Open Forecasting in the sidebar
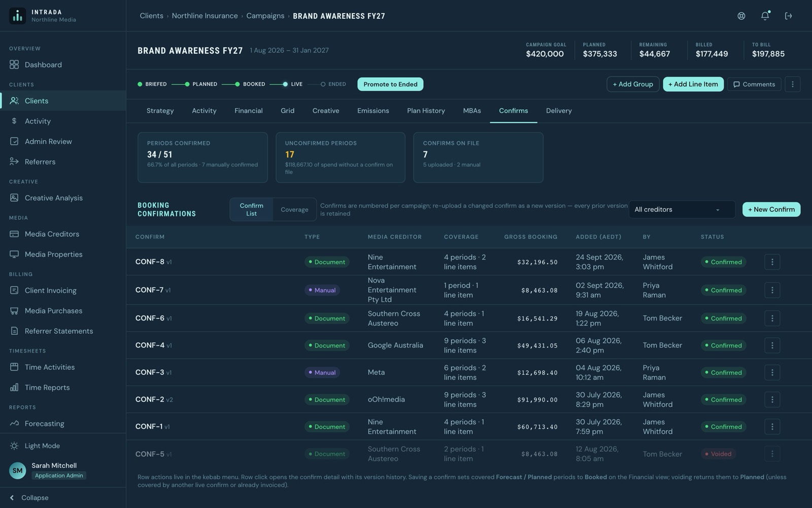The width and height of the screenshot is (812, 508). point(63,423)
